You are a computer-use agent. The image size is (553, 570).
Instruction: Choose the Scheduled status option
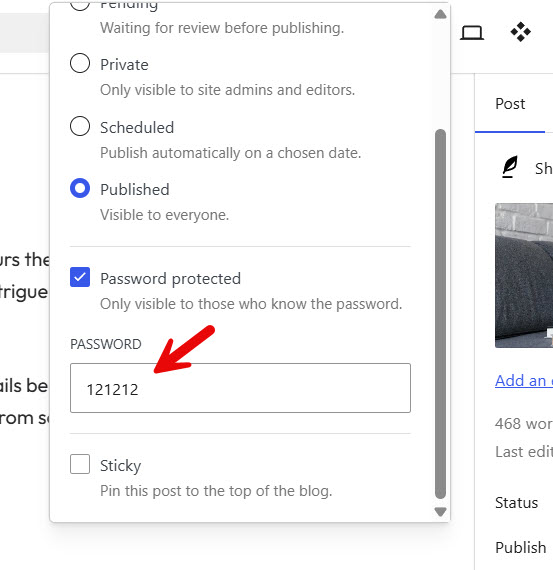pos(80,126)
